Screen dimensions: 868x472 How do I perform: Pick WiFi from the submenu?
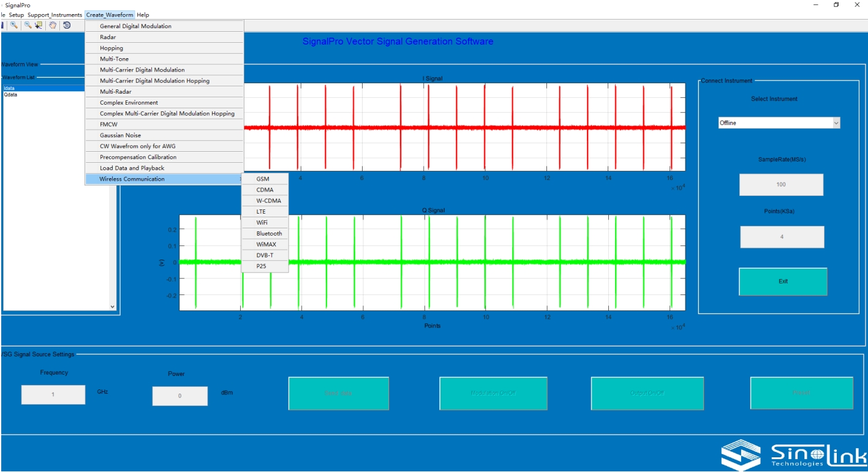coord(265,223)
